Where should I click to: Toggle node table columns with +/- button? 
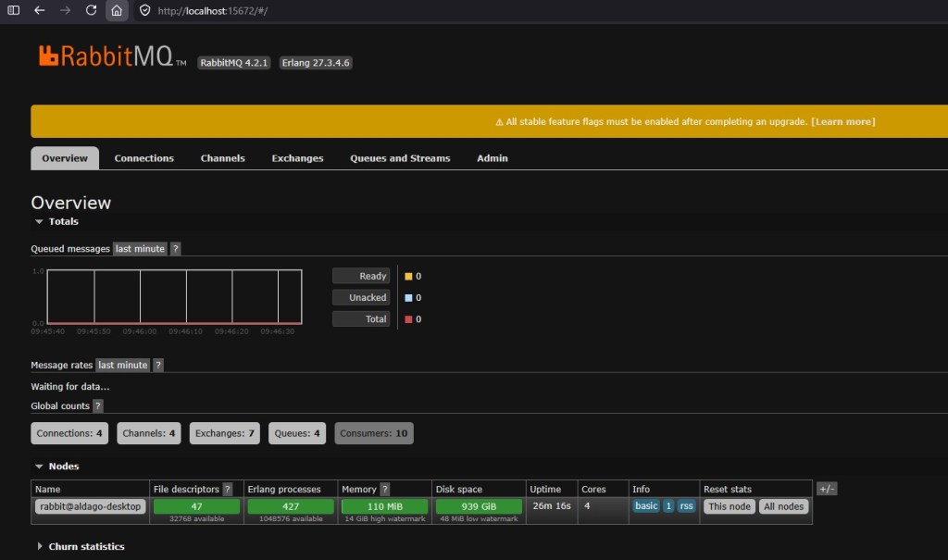click(x=827, y=489)
